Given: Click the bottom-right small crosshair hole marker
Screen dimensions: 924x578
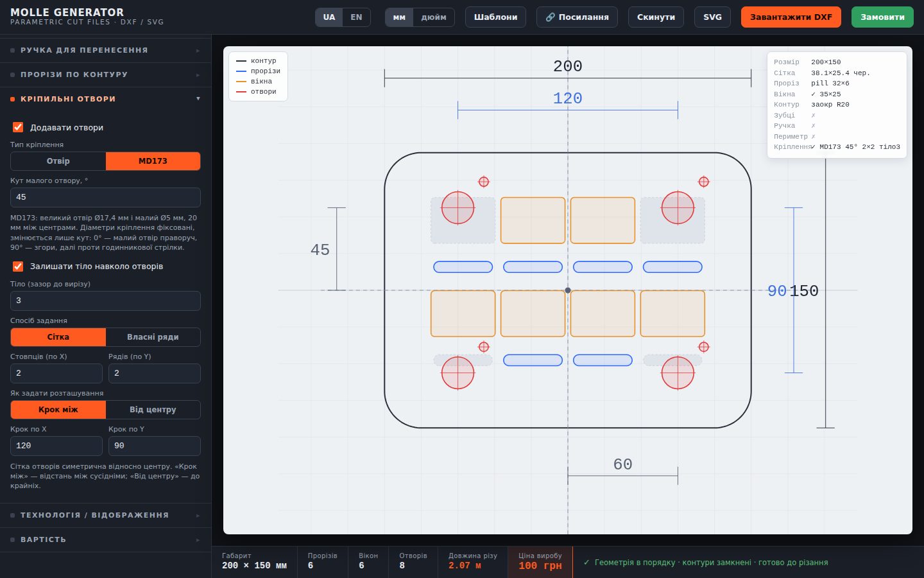Looking at the screenshot, I should (x=704, y=347).
